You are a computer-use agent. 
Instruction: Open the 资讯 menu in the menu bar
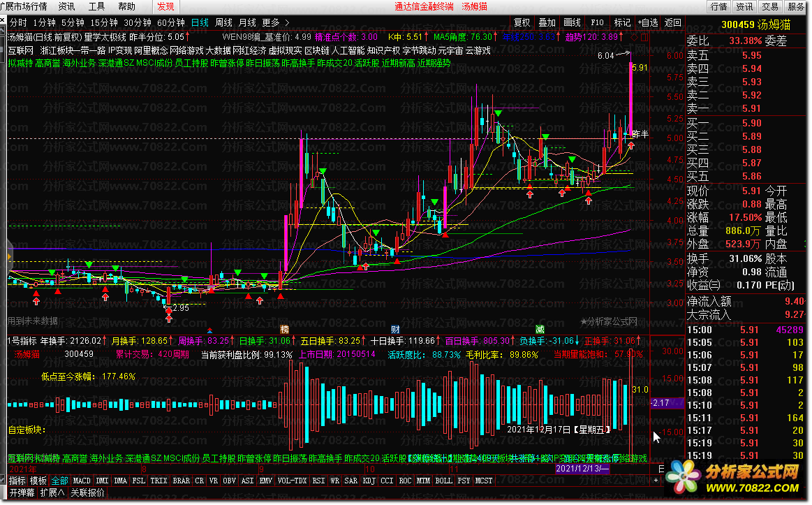[66, 6]
